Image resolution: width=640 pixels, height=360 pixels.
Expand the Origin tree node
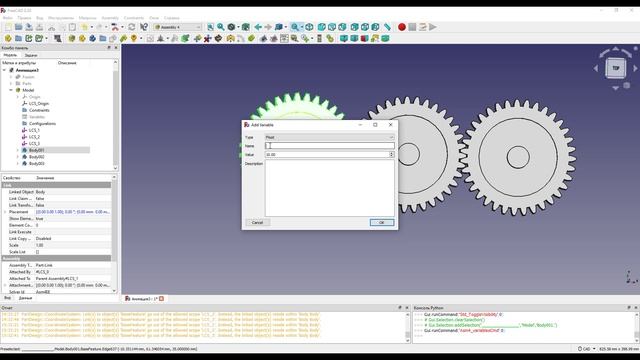tap(18, 97)
